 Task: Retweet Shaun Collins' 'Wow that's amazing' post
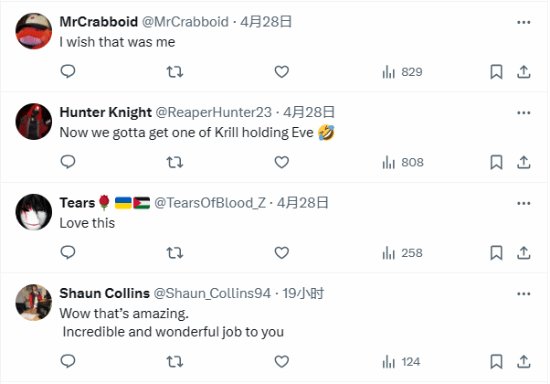tap(175, 362)
